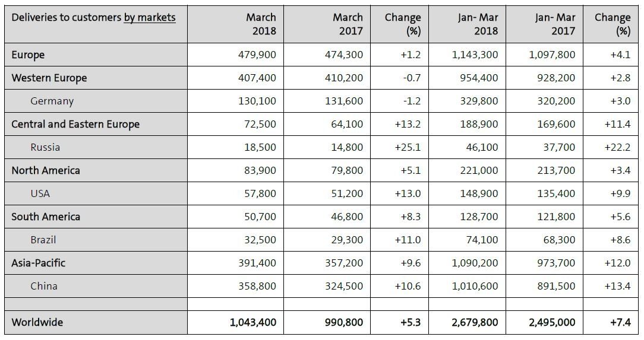Select the Russia sub-row label
The height and width of the screenshot is (340, 644).
pos(45,148)
